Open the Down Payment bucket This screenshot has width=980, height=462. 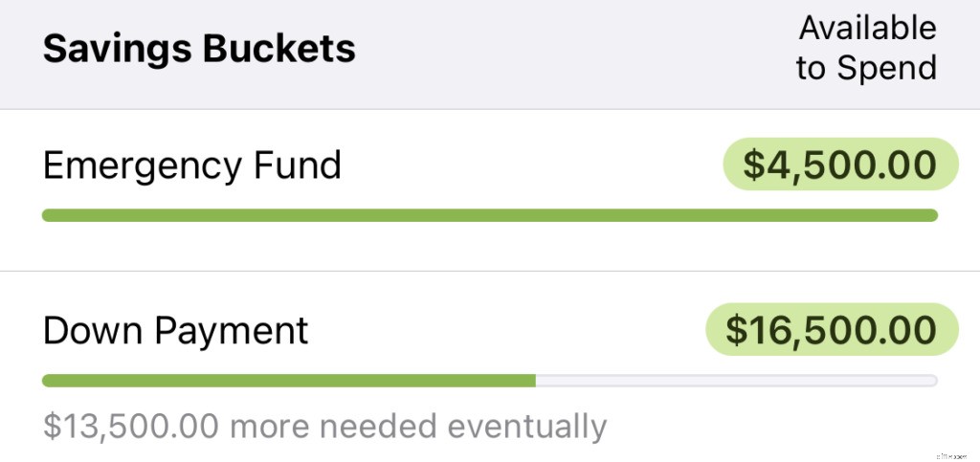pyautogui.click(x=176, y=331)
